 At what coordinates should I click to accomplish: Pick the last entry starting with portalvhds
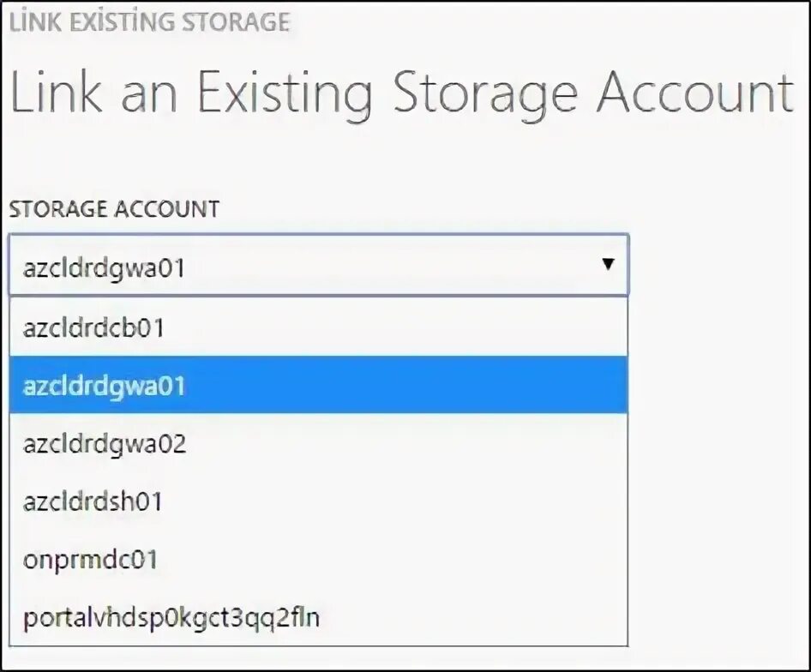pos(171,617)
